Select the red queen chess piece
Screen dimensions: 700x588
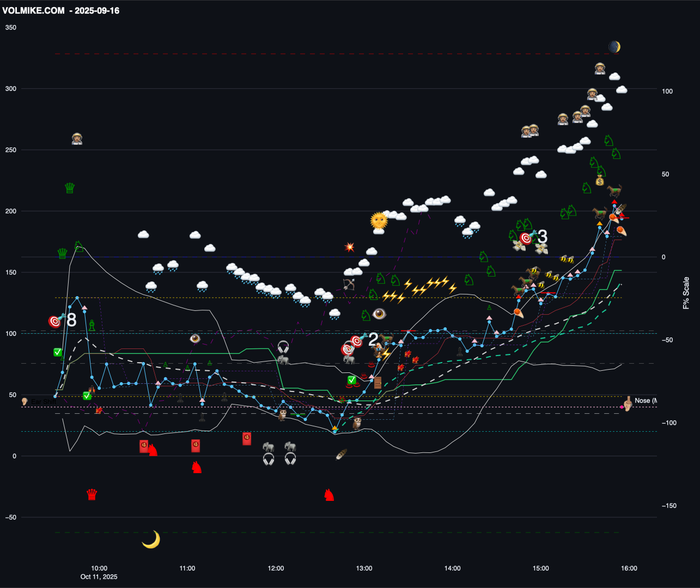coord(92,495)
